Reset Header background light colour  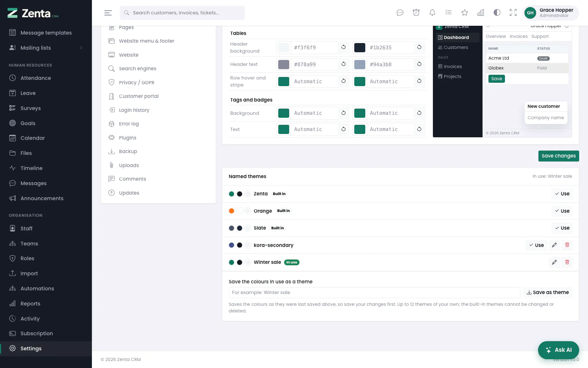pyautogui.click(x=344, y=47)
